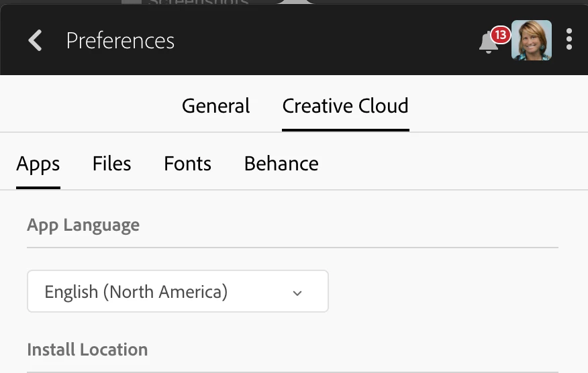This screenshot has width=588, height=373.
Task: Open the three-dot more options menu
Action: pos(569,40)
